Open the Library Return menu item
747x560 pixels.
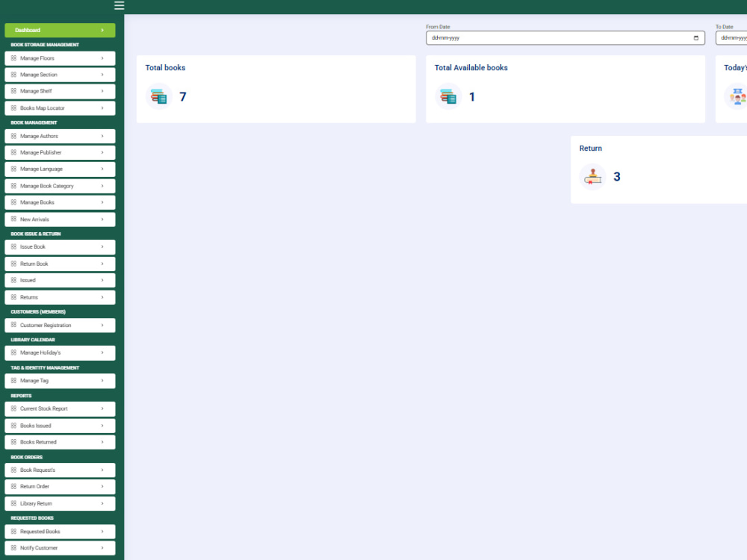[60, 503]
